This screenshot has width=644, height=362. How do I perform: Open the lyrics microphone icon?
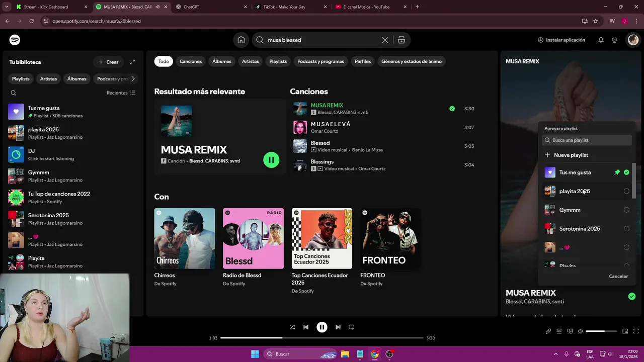(x=548, y=331)
